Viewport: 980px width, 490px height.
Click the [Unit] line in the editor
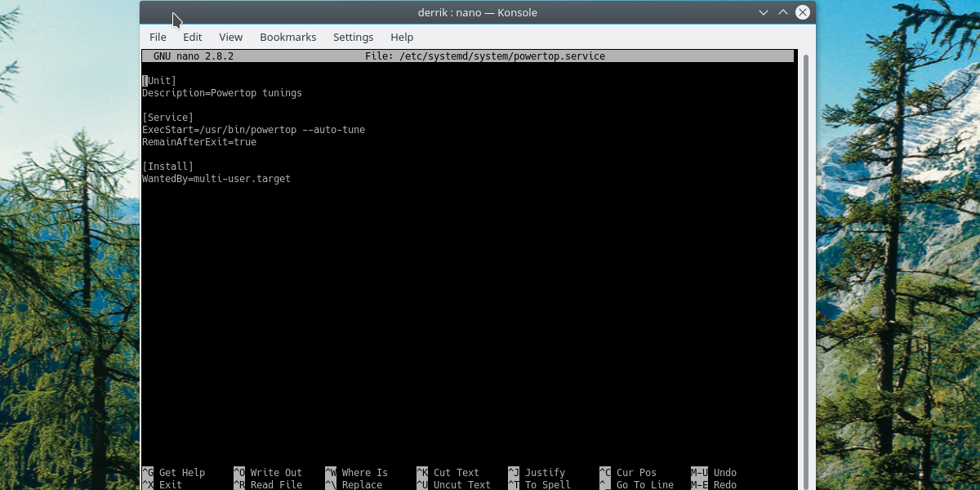pyautogui.click(x=159, y=81)
